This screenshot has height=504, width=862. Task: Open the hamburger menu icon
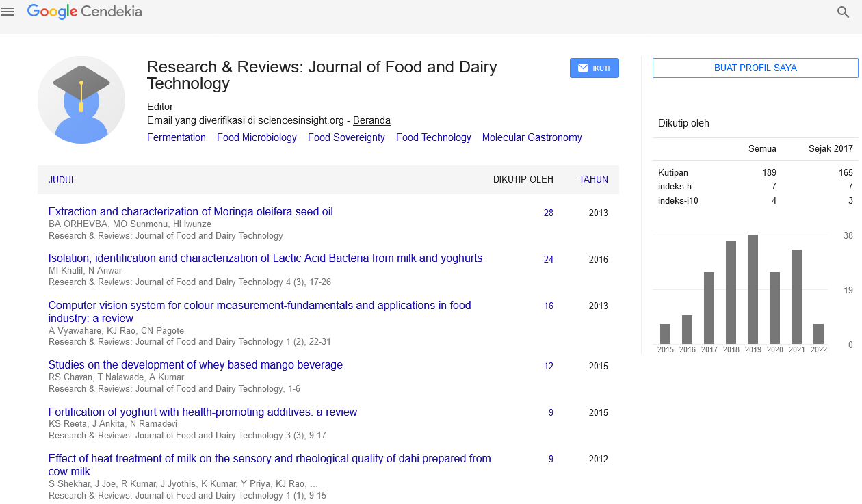[x=8, y=12]
